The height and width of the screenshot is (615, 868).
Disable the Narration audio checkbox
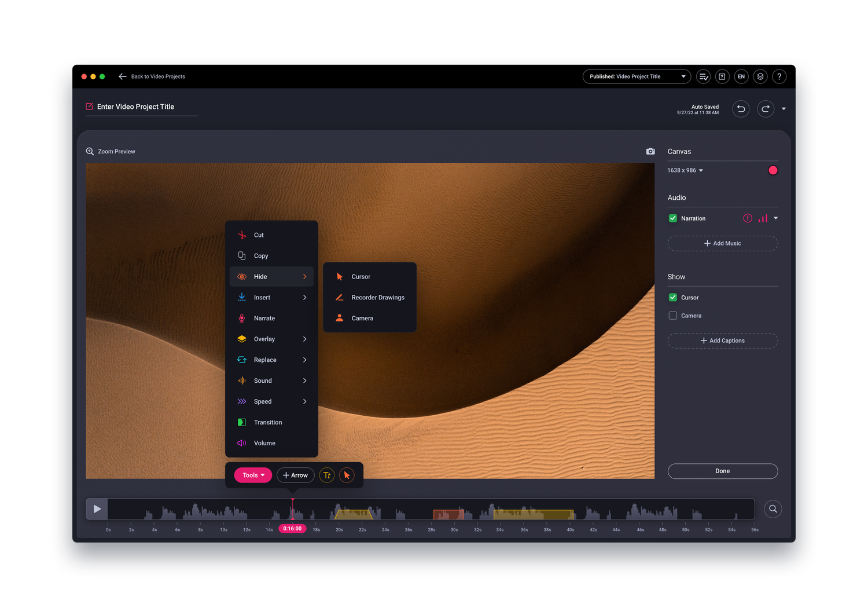click(x=672, y=218)
